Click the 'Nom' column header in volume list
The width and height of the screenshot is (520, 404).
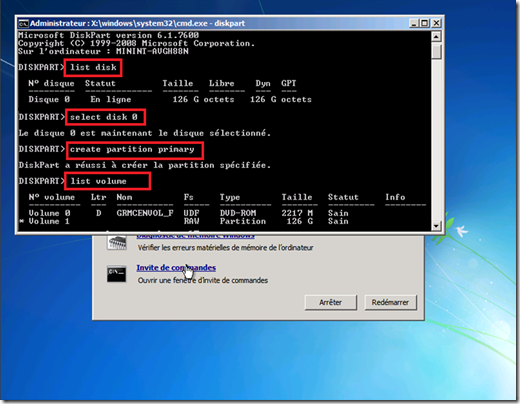coord(124,197)
